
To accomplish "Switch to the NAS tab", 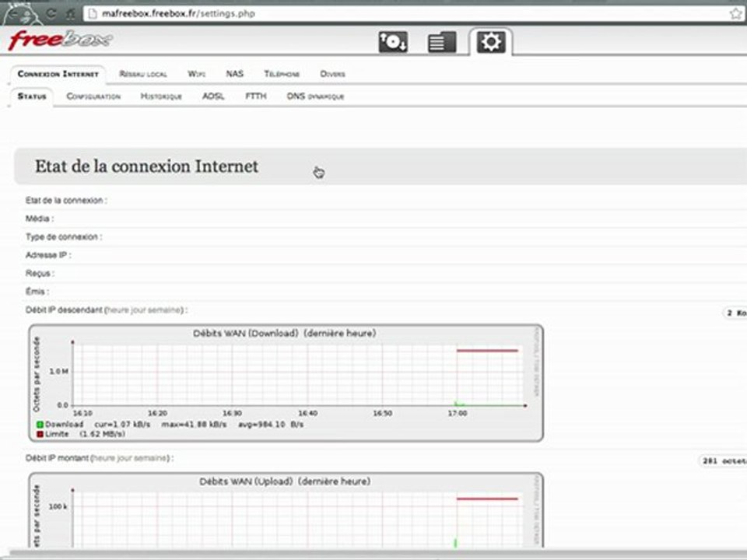I will [234, 74].
